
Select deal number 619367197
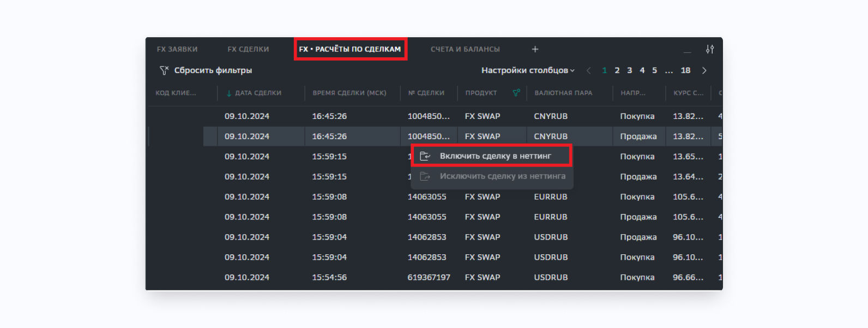pyautogui.click(x=429, y=277)
